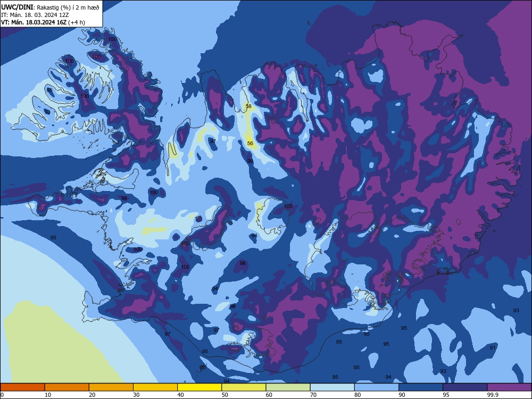Click the legend tick label '60'
532x399 pixels.
(269, 395)
